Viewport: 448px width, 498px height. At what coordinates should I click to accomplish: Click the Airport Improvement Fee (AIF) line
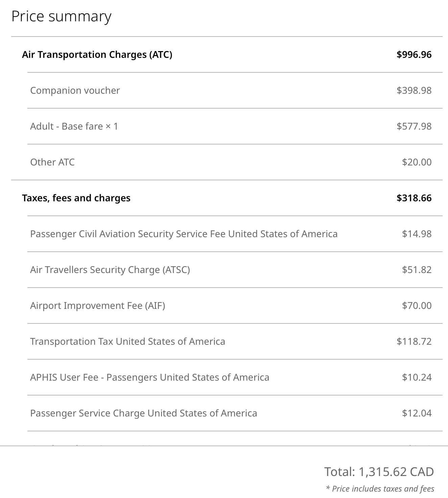click(97, 305)
